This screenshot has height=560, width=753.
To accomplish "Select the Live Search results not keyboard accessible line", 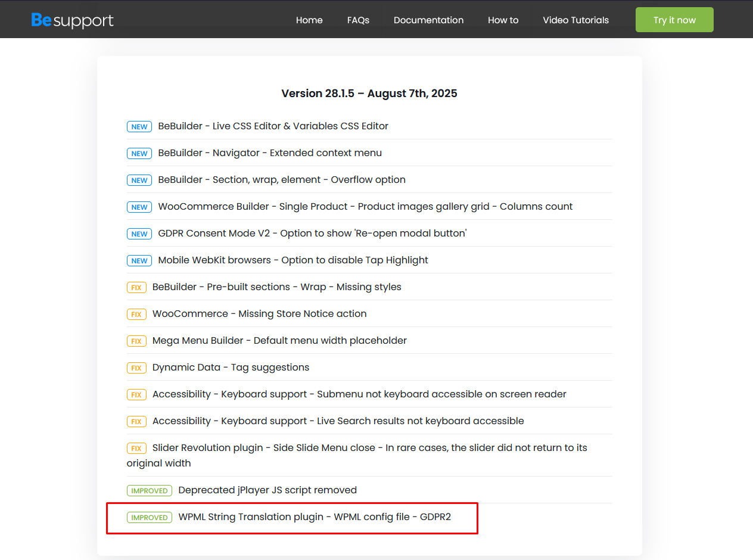I will click(x=338, y=421).
